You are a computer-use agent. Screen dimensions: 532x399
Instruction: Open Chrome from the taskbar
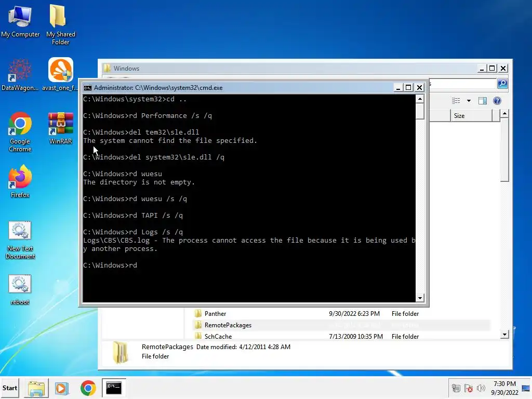point(88,388)
